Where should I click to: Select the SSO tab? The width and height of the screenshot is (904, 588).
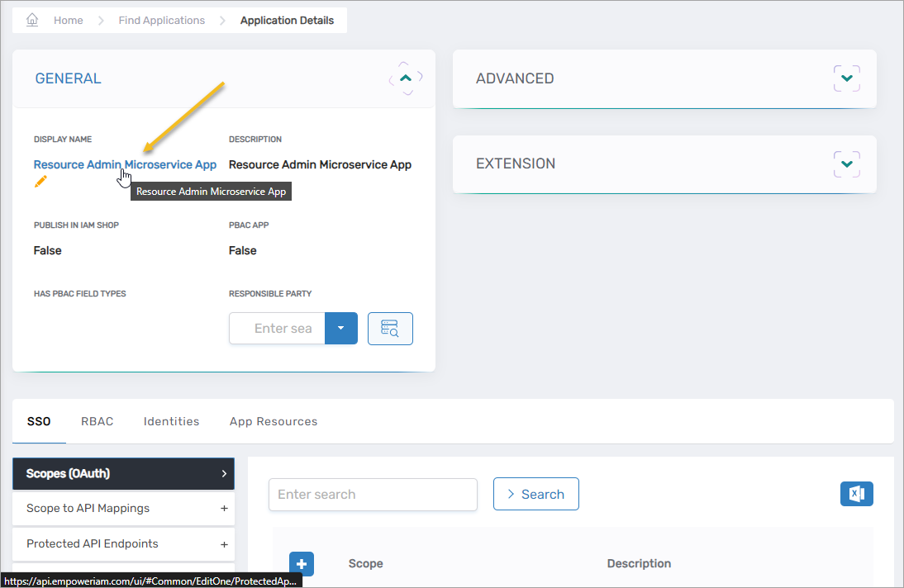point(39,421)
